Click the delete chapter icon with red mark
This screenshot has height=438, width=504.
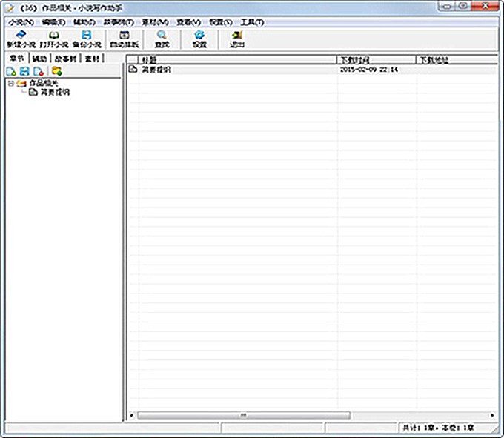(x=39, y=71)
